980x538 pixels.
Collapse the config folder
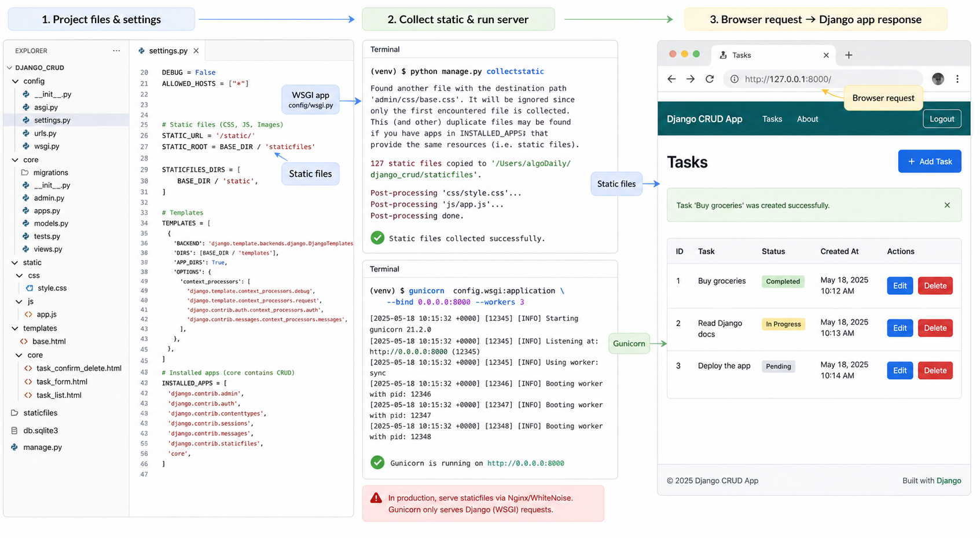pos(34,81)
